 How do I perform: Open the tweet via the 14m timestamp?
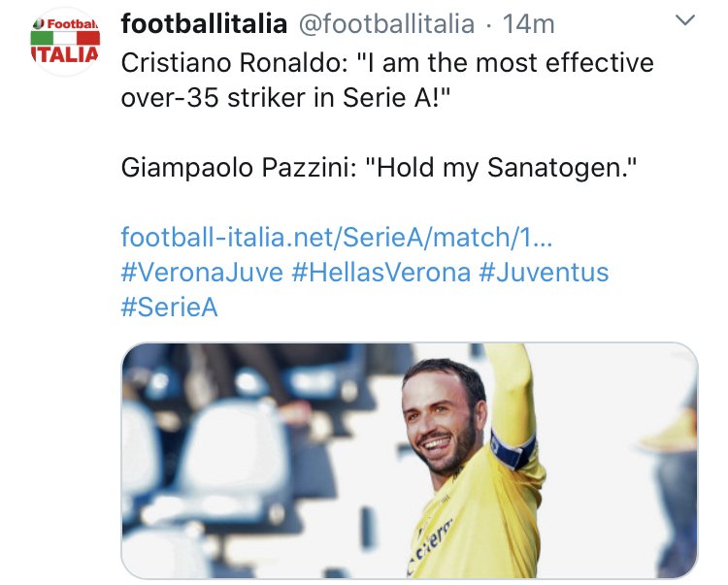[529, 23]
